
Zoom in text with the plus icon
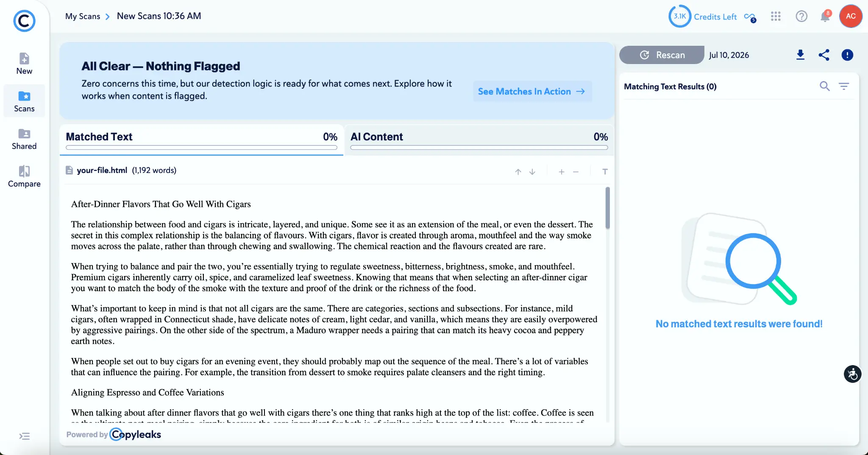(562, 172)
